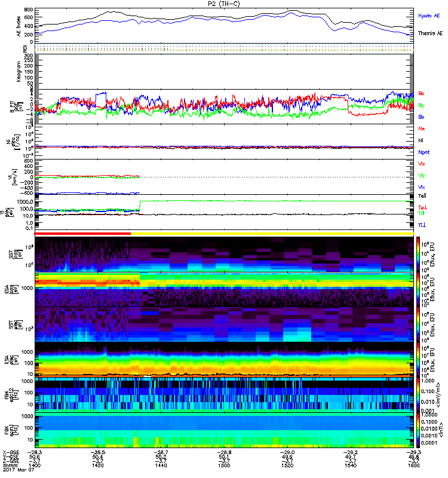The width and height of the screenshot is (448, 478).
Task: Click the yellow mode bar segment
Action: [272, 234]
